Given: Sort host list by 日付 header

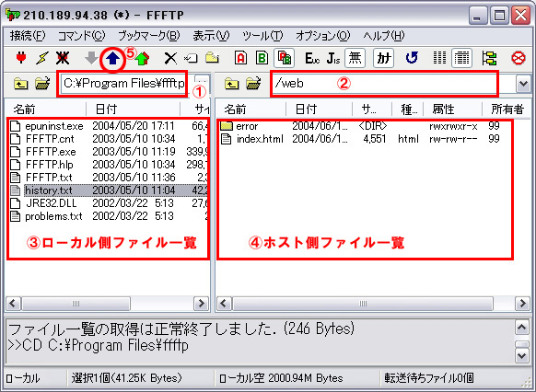Looking at the screenshot, I should 320,110.
